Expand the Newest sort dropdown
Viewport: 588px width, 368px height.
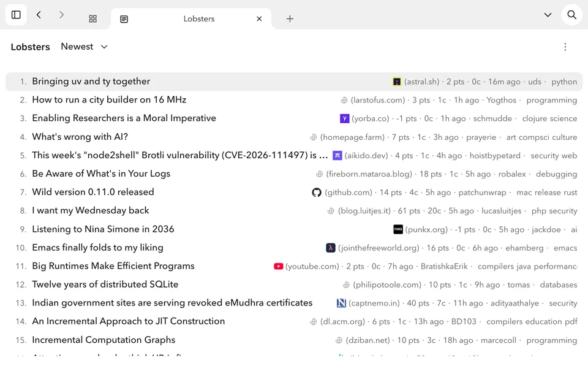click(85, 47)
